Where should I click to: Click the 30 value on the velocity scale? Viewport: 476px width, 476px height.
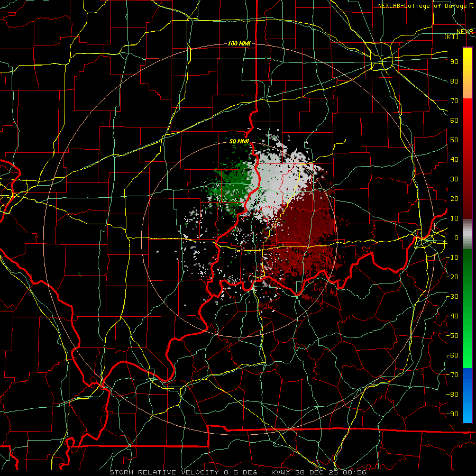click(x=454, y=179)
